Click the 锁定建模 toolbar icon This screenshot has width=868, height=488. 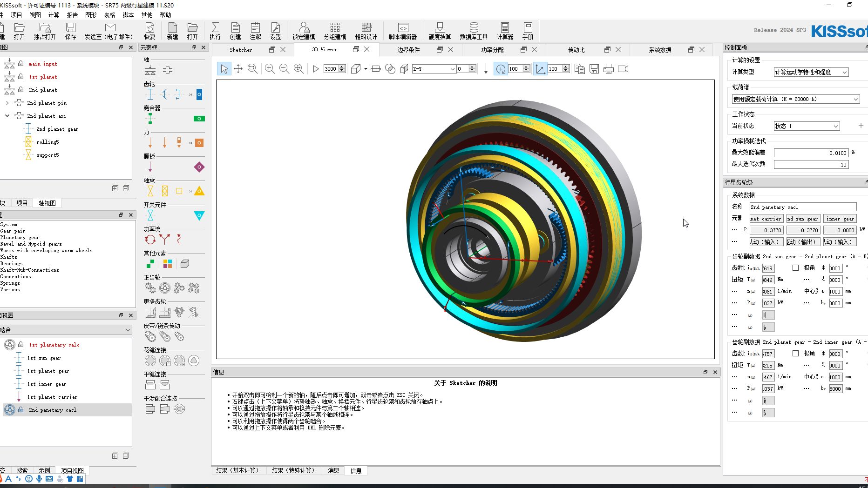point(304,31)
